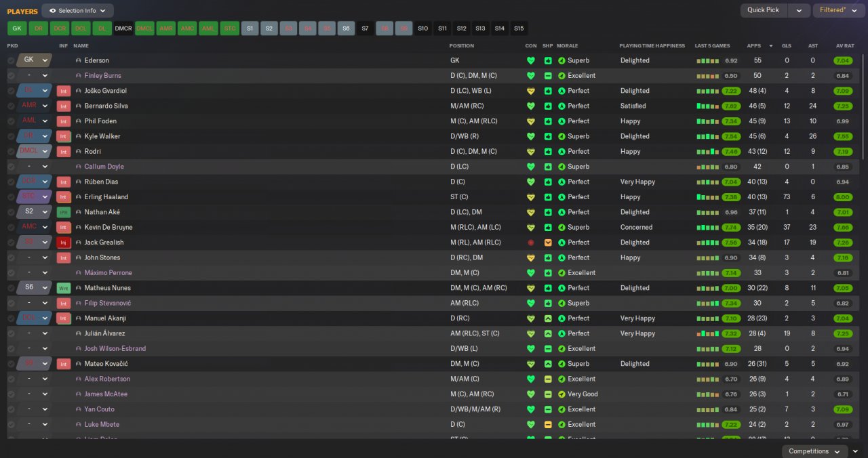Click Erling Haaland's last 5 games form bars
Screen dimensions: 868x458
[707, 197]
